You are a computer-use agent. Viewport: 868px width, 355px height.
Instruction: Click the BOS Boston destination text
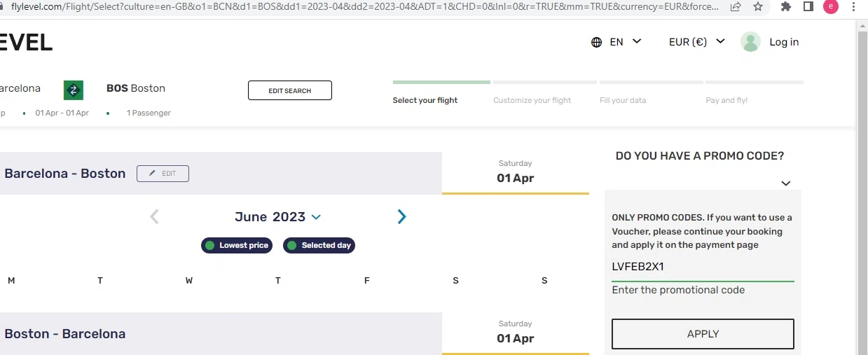click(136, 88)
